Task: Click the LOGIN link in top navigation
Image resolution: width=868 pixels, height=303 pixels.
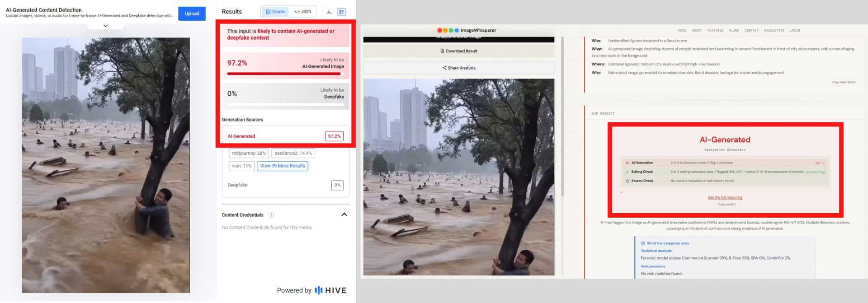Action: pyautogui.click(x=795, y=31)
